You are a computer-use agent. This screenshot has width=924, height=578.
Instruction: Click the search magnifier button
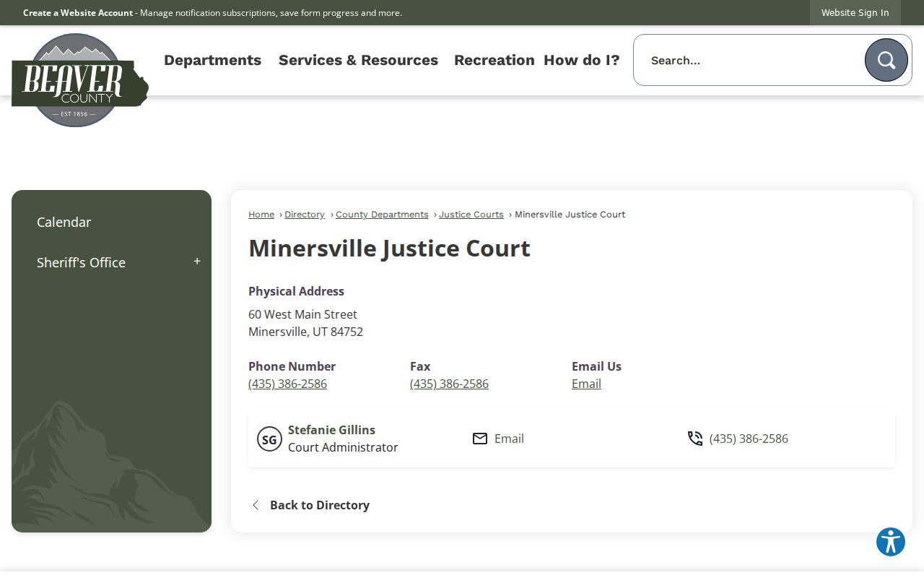coord(886,60)
